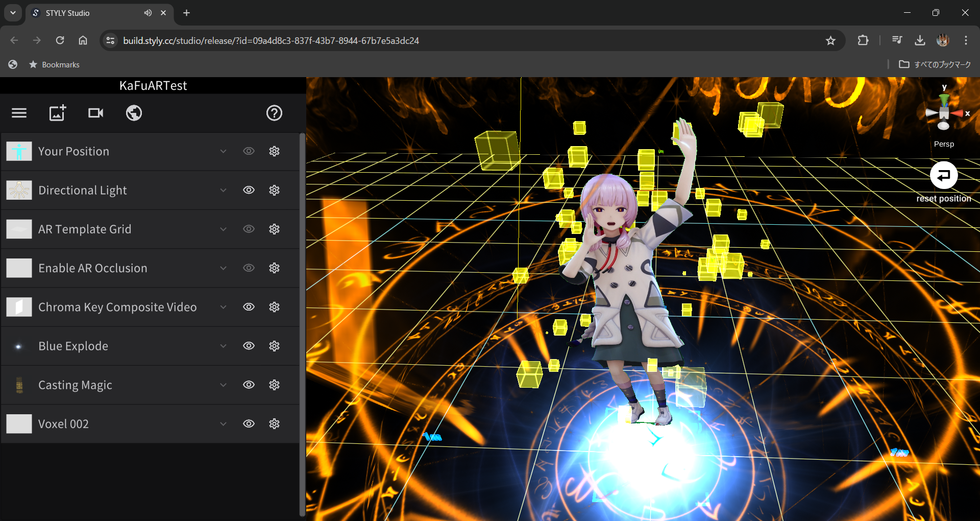This screenshot has width=980, height=521.
Task: Open the media control icon in toolbar
Action: coord(897,40)
